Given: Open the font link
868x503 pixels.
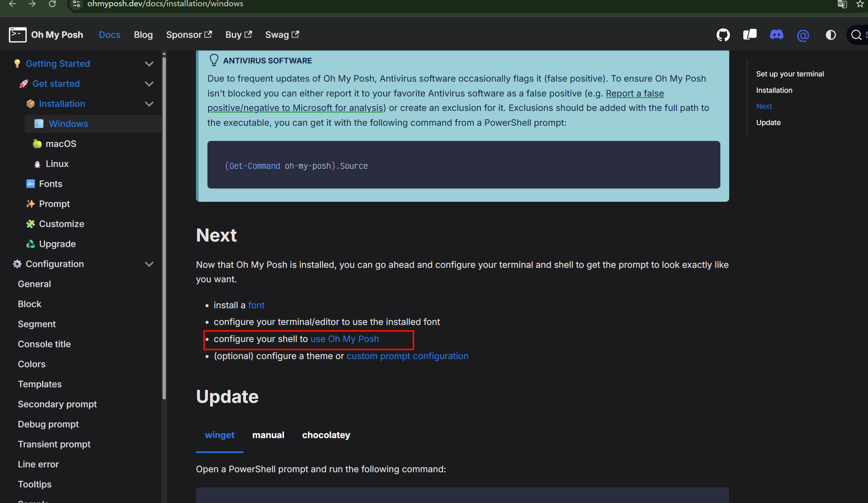Looking at the screenshot, I should (256, 305).
